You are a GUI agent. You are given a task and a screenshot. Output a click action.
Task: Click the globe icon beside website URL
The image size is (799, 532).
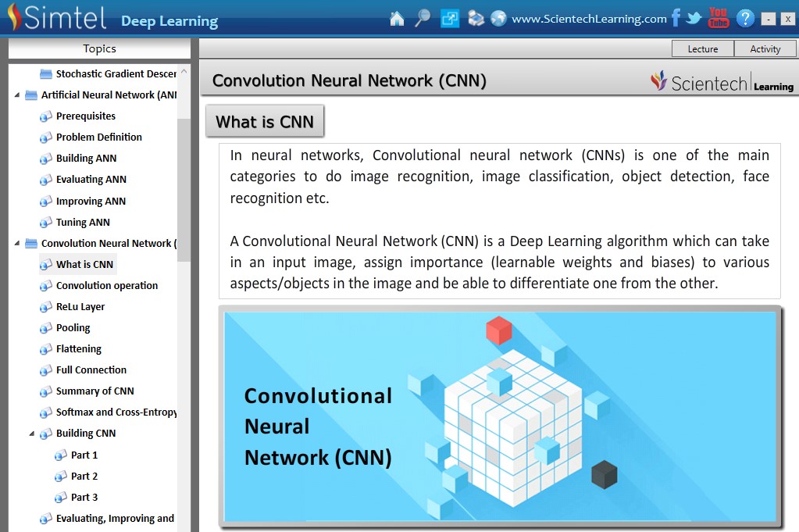pyautogui.click(x=498, y=18)
